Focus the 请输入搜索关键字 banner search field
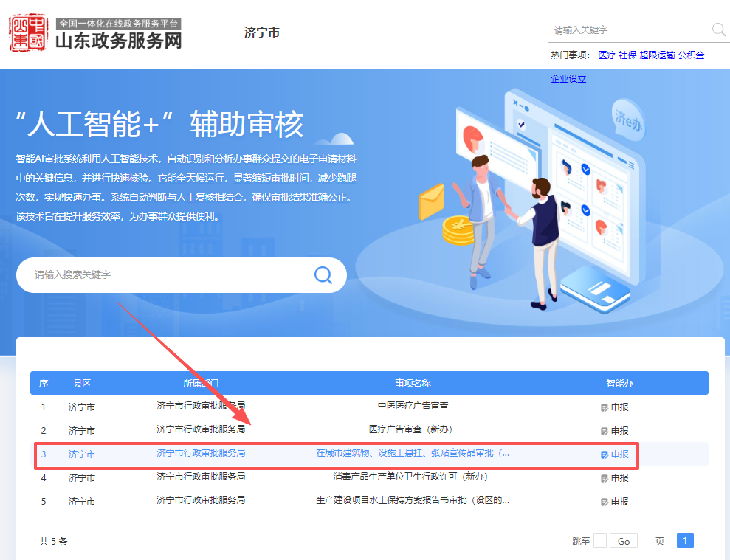This screenshot has width=730, height=560. coord(170,275)
